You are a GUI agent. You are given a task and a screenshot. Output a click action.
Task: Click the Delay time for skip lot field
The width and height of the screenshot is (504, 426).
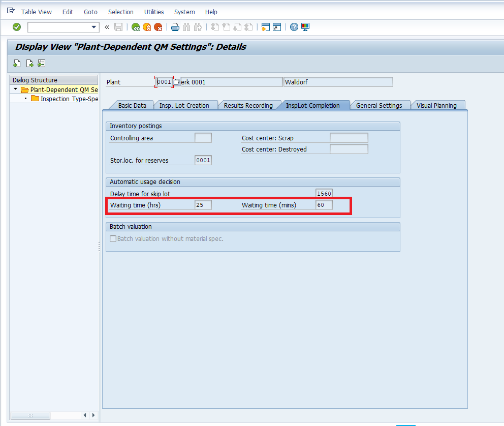324,194
